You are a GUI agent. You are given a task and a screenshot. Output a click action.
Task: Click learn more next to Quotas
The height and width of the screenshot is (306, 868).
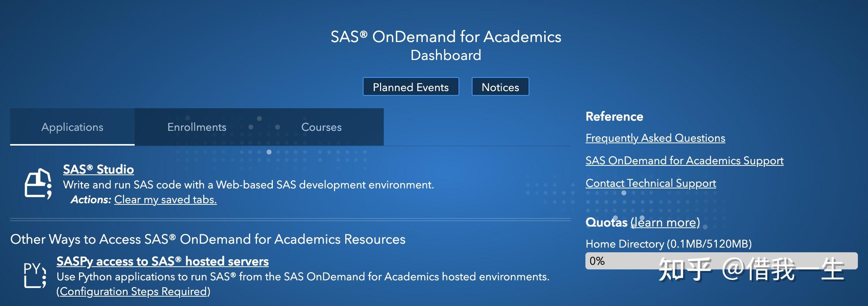pyautogui.click(x=665, y=223)
